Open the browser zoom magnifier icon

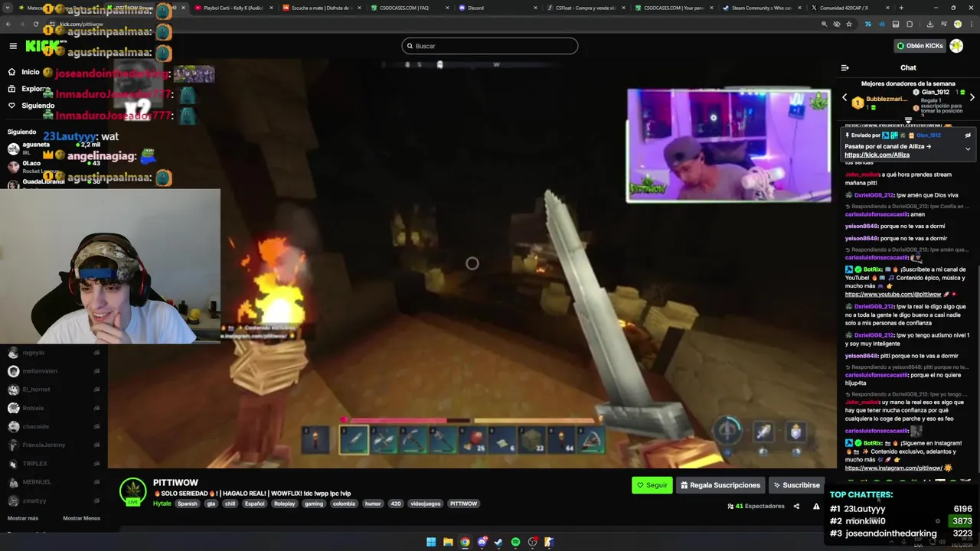click(825, 24)
